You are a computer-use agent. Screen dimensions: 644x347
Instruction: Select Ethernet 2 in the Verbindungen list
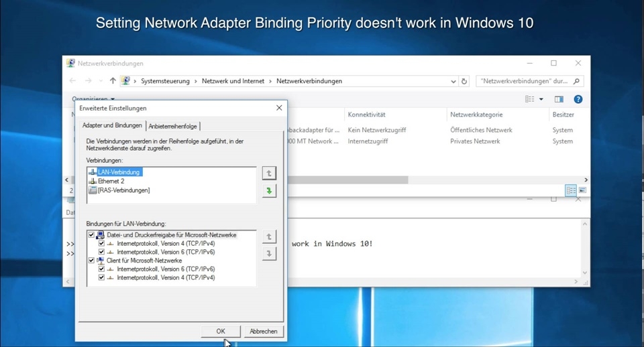(107, 181)
